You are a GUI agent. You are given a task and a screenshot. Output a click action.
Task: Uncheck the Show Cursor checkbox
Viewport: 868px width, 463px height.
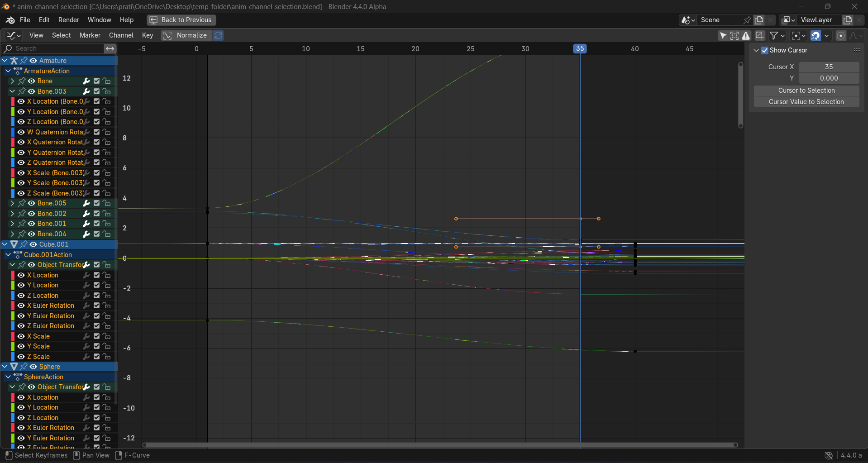[x=765, y=50]
